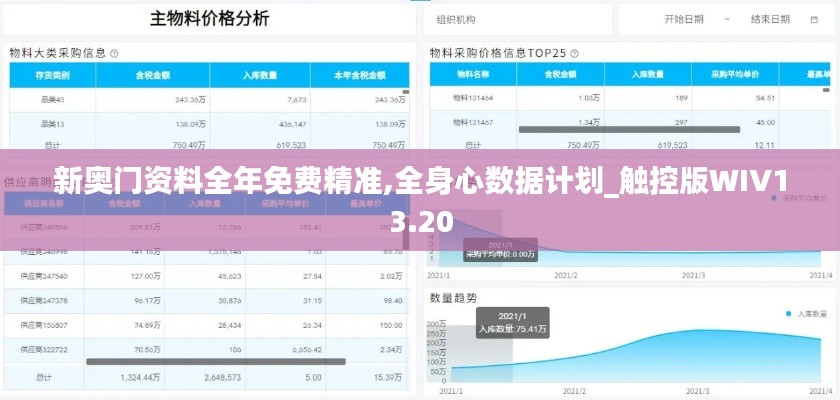Select supplier 供应商156807
Viewport: 840px width, 400px height.
44,325
